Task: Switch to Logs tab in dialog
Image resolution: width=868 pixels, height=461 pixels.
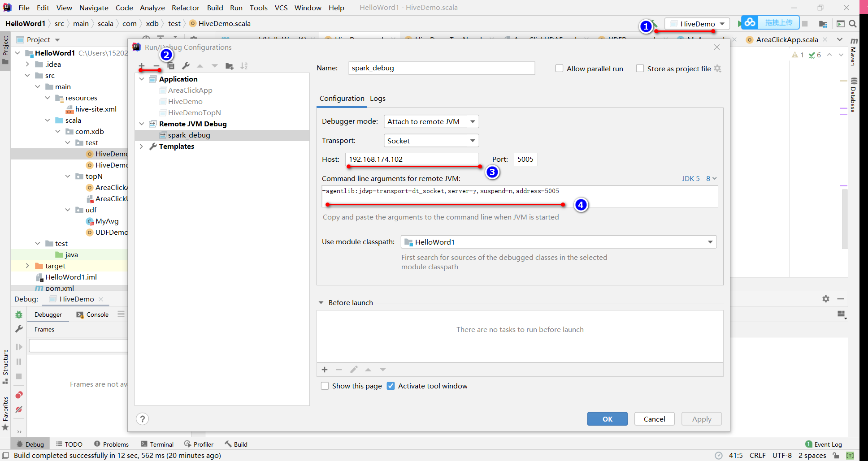Action: point(378,99)
